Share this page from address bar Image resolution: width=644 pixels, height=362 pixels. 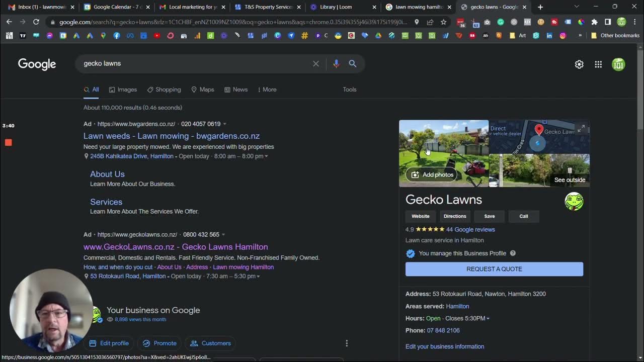click(x=430, y=22)
